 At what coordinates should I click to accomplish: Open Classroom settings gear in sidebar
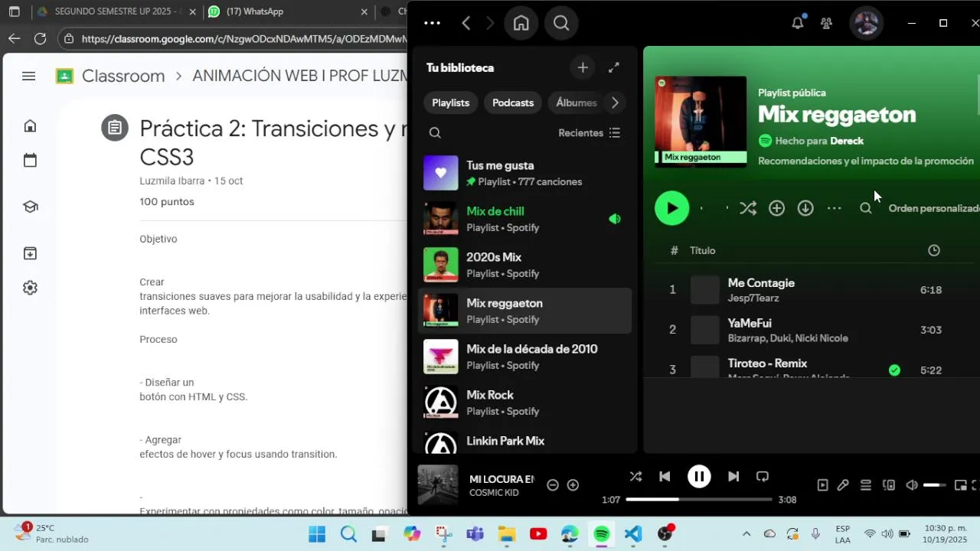coord(30,288)
